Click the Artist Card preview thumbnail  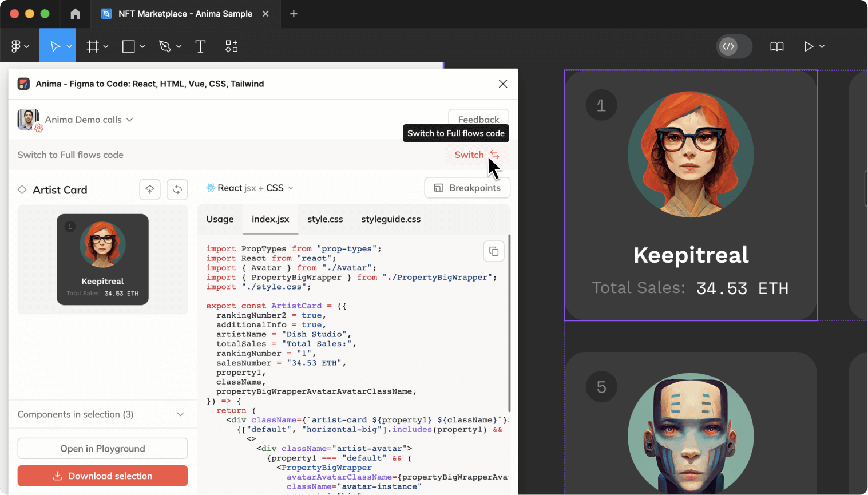pyautogui.click(x=102, y=259)
